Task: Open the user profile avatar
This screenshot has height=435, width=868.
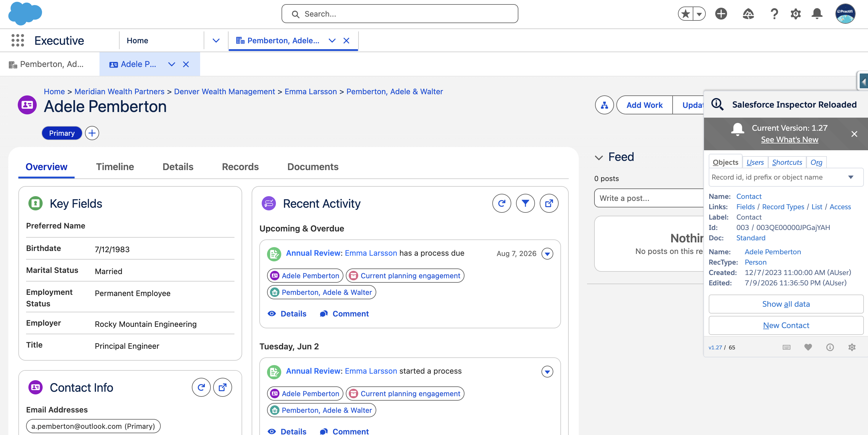Action: (x=845, y=14)
